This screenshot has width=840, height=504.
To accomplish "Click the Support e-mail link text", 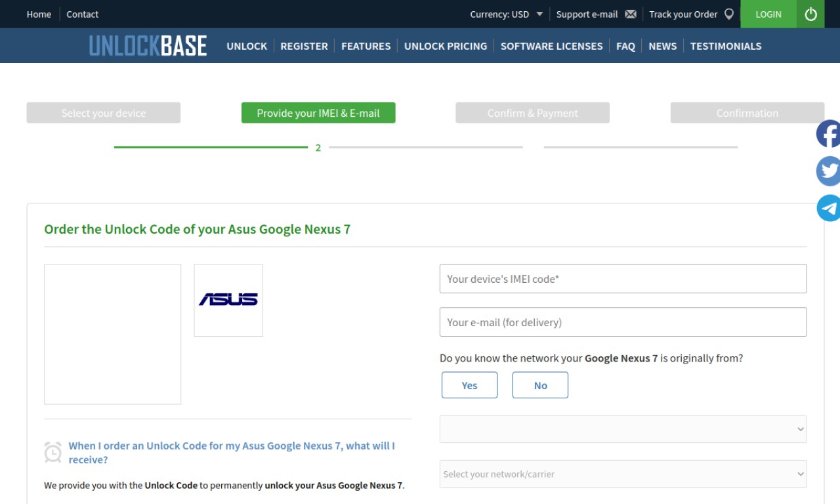I will click(x=587, y=14).
